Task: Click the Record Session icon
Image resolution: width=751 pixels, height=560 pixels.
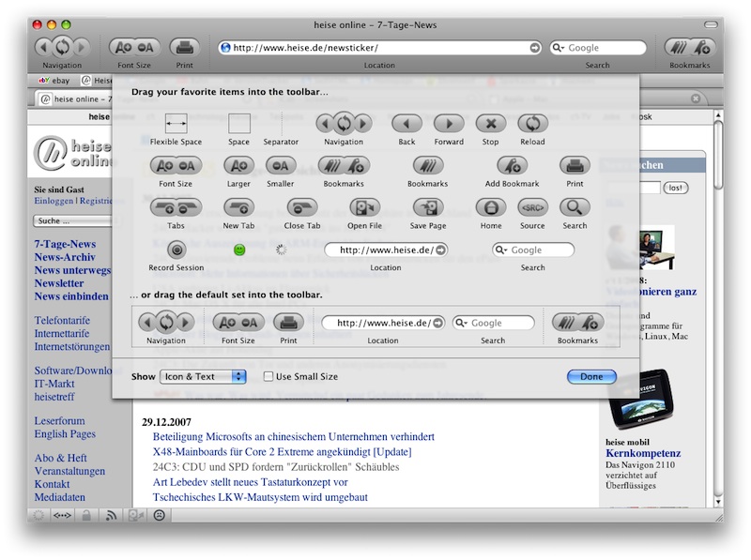Action: [176, 250]
